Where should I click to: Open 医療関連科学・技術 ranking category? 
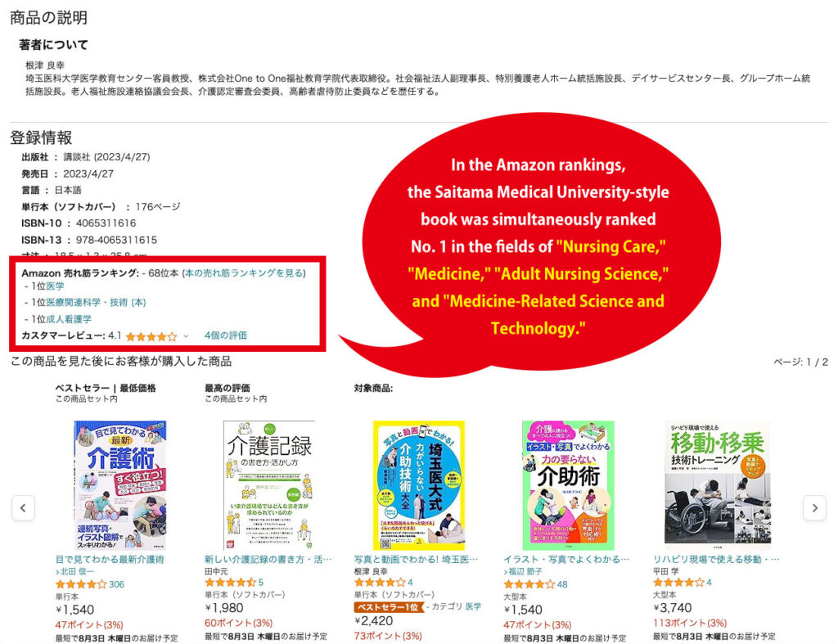coord(96,303)
